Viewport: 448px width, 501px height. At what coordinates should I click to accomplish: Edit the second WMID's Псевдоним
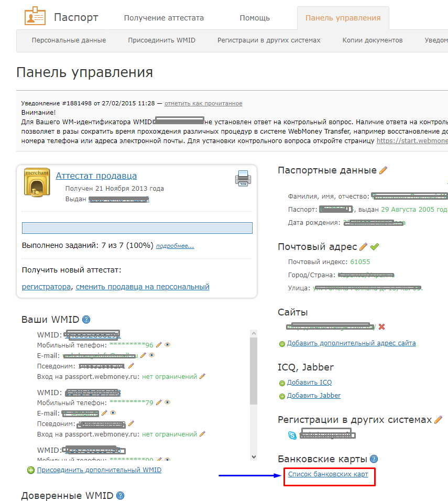click(x=131, y=423)
